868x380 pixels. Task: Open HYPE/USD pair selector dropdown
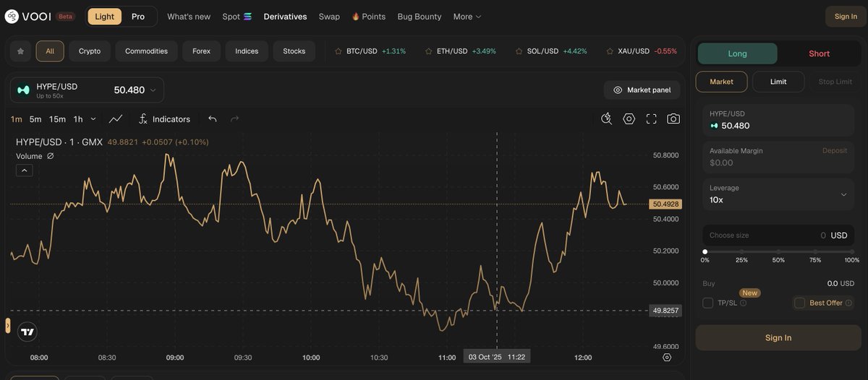(x=87, y=90)
